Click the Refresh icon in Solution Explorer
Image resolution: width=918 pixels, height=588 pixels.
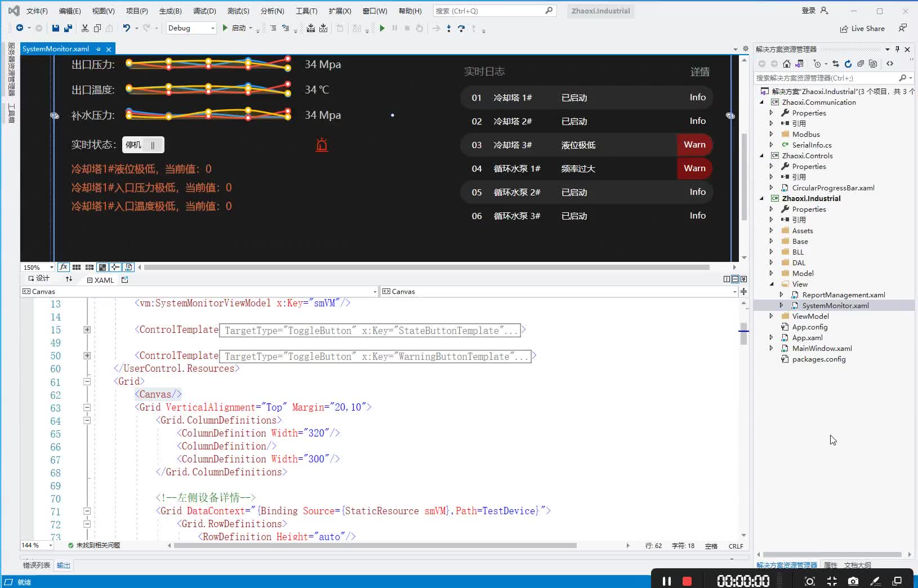coord(848,64)
